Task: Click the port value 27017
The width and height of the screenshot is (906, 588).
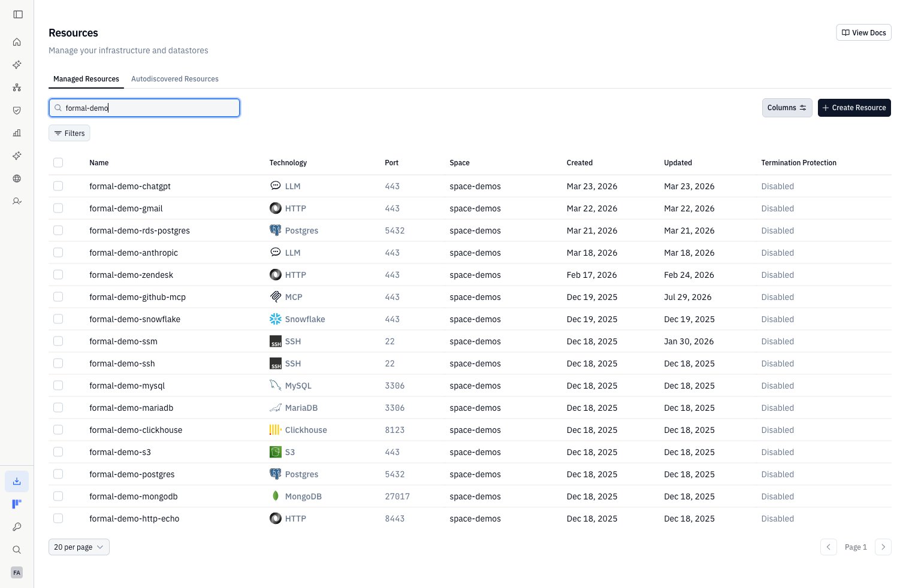Action: click(x=397, y=496)
